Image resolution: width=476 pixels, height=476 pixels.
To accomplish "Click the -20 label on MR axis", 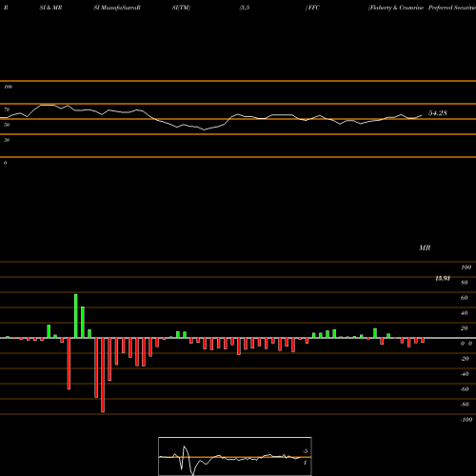I will pyautogui.click(x=465, y=359).
